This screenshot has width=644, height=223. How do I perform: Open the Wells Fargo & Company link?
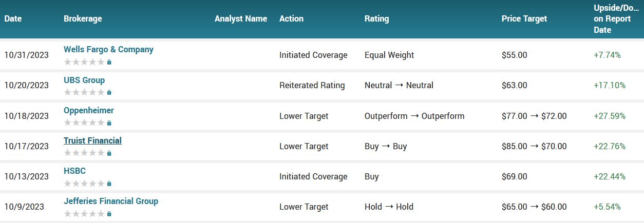coord(108,50)
